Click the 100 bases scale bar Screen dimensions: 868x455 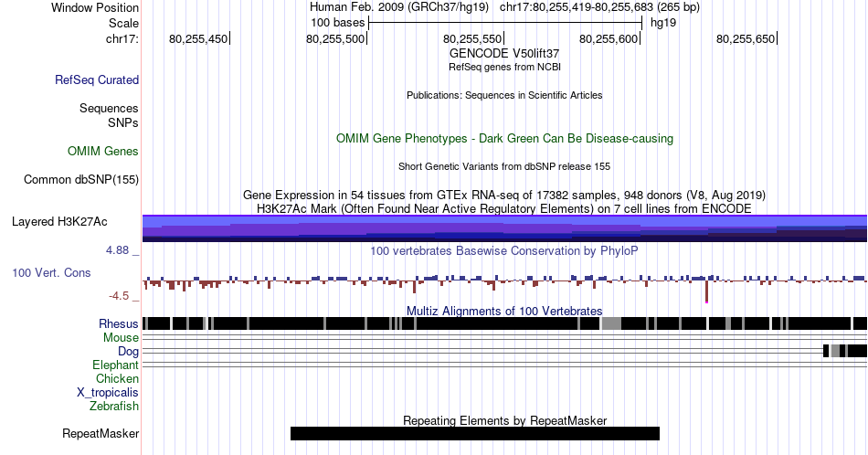click(x=505, y=23)
